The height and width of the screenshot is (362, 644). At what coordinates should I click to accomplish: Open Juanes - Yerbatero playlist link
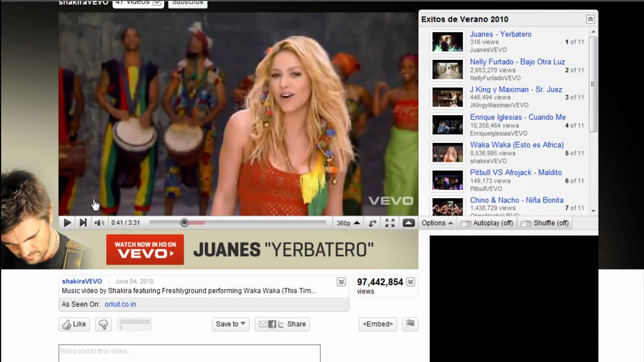[x=501, y=34]
